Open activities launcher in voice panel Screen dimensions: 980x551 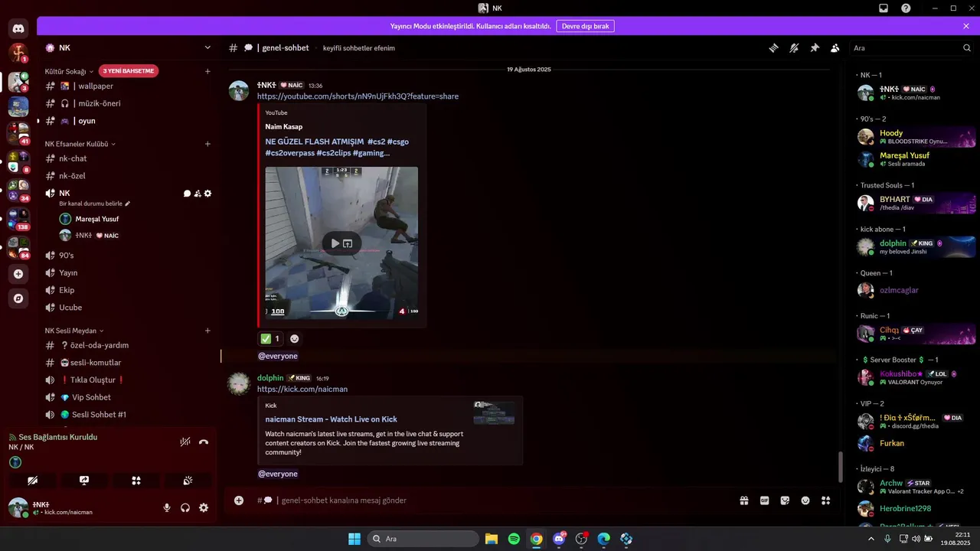136,481
